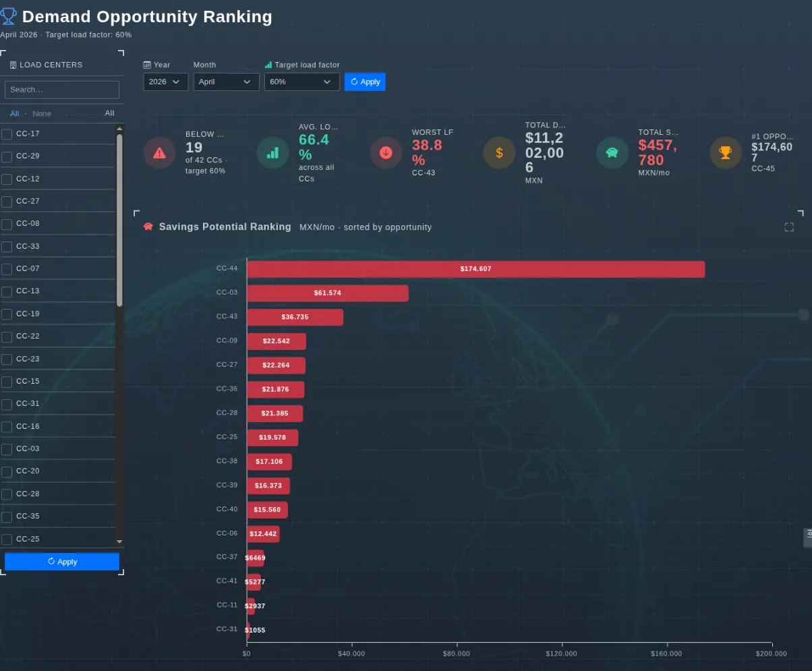This screenshot has width=812, height=671.
Task: Select All load centers link
Action: [15, 114]
